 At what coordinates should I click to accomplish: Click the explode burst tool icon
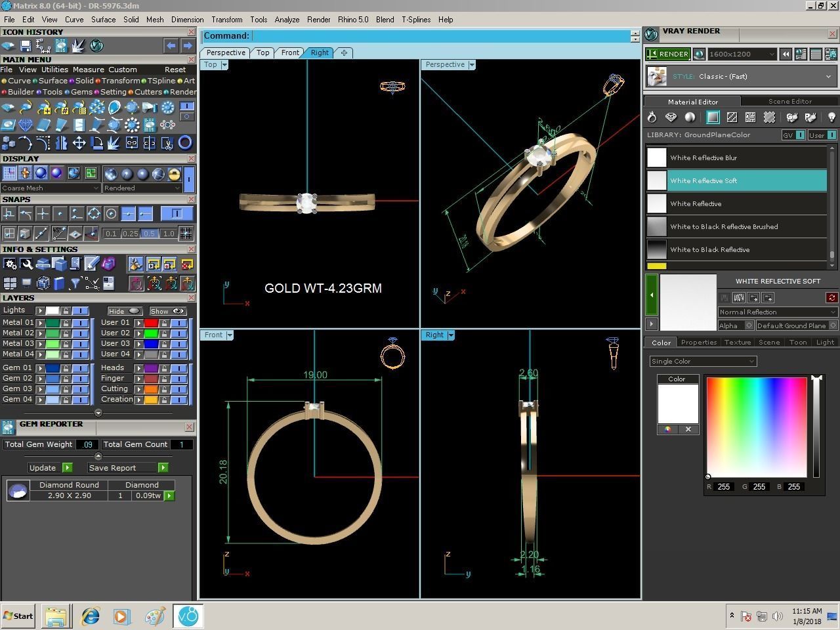[114, 142]
